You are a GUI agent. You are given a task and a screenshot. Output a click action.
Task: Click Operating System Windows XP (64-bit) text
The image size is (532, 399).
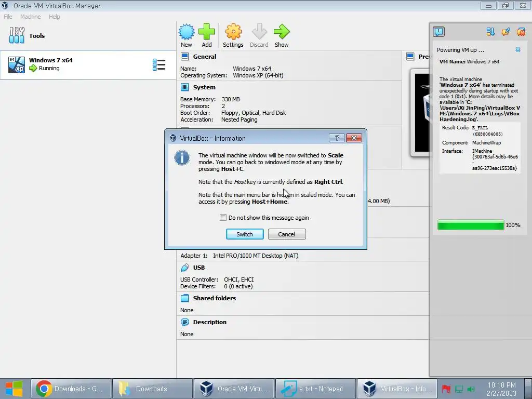click(258, 75)
